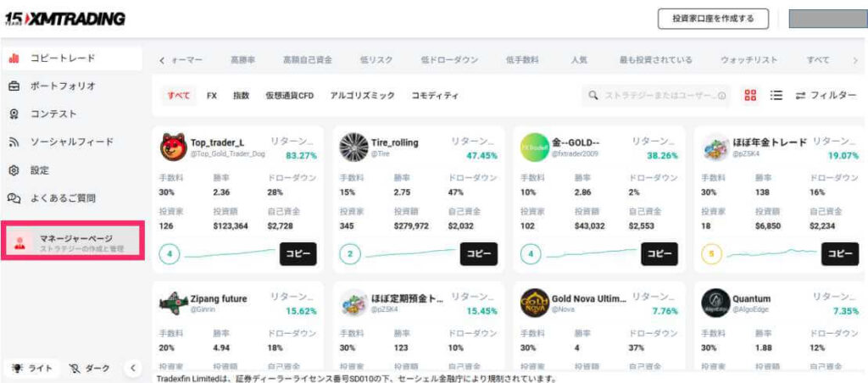Screen dimensions: 868x383
Task: Select the ウォッチリスト category tab
Action: 748,60
